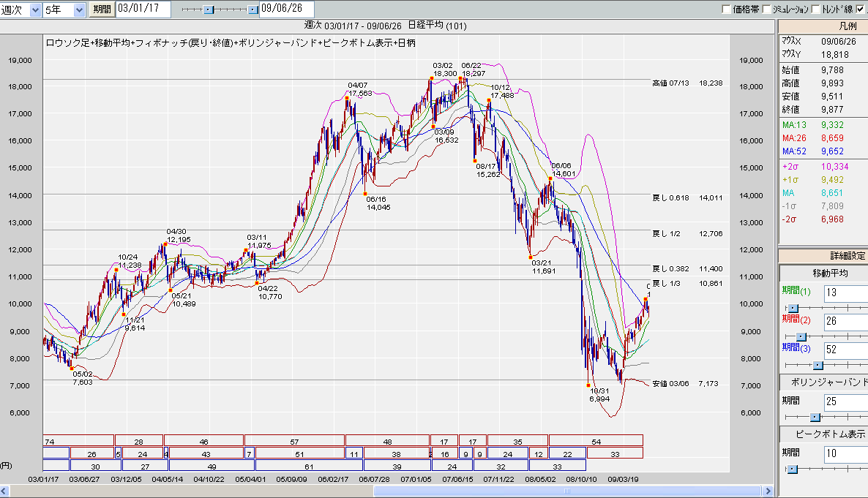This screenshot has height=498, width=868.
Task: Click the cycle box labeled 43
Action: [x=206, y=453]
